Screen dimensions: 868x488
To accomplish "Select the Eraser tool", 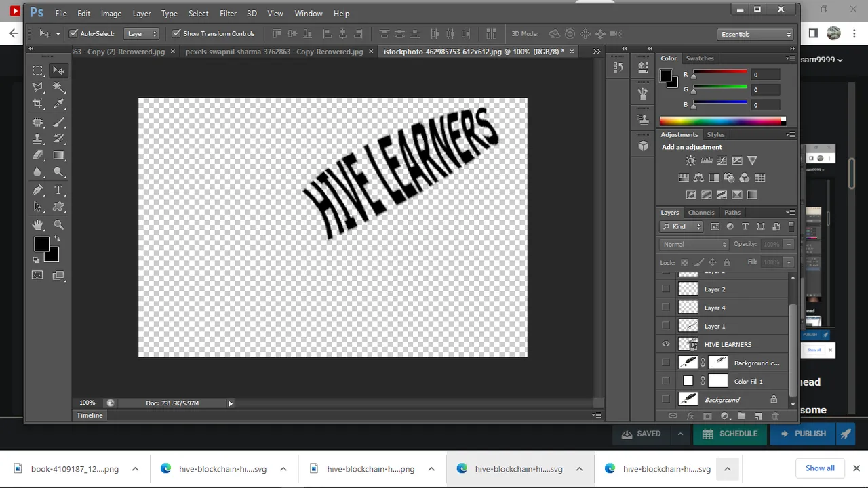I will pyautogui.click(x=38, y=155).
